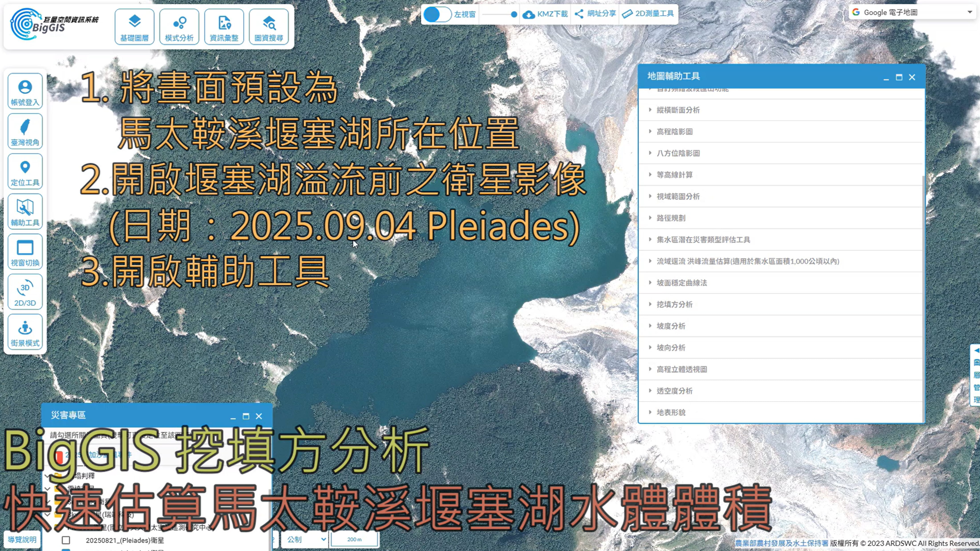This screenshot has height=551, width=980.
Task: Open the 定位工具 location tool
Action: (25, 172)
